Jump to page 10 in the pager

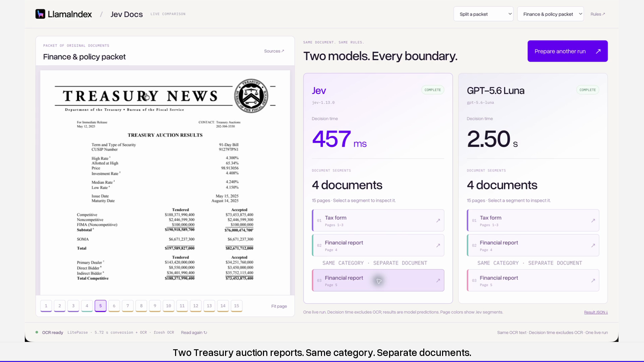(168, 306)
